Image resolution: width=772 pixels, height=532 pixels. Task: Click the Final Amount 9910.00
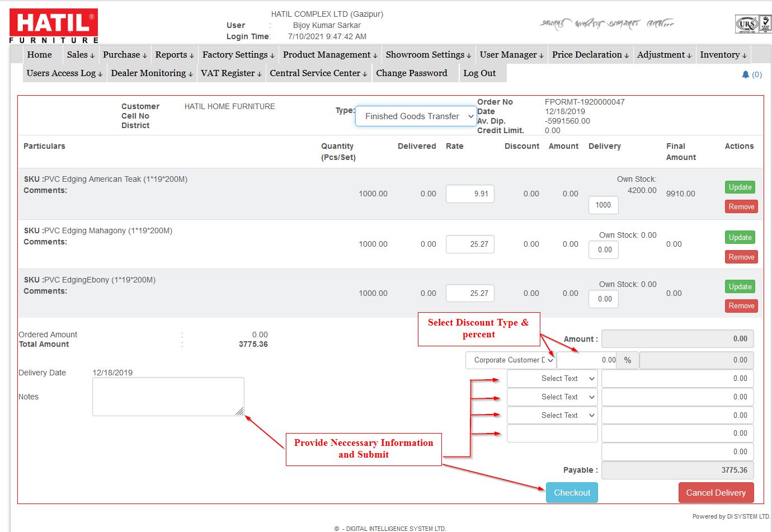[681, 194]
